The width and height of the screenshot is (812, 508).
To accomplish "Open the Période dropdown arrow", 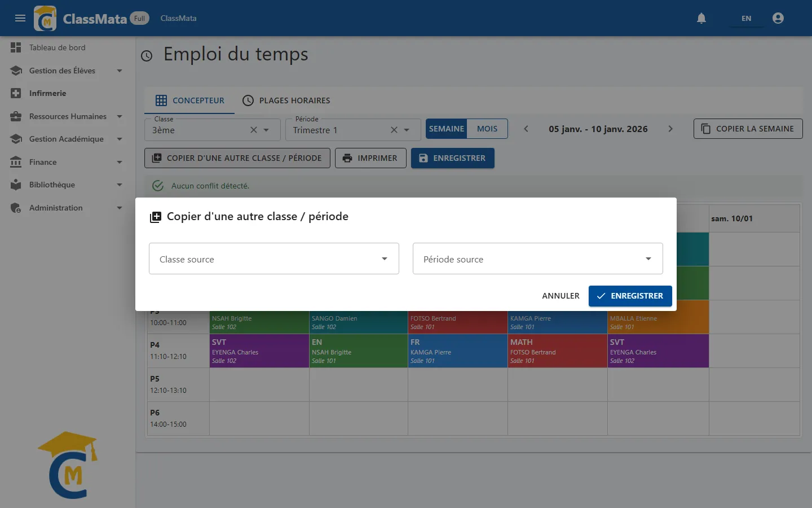I will click(407, 130).
